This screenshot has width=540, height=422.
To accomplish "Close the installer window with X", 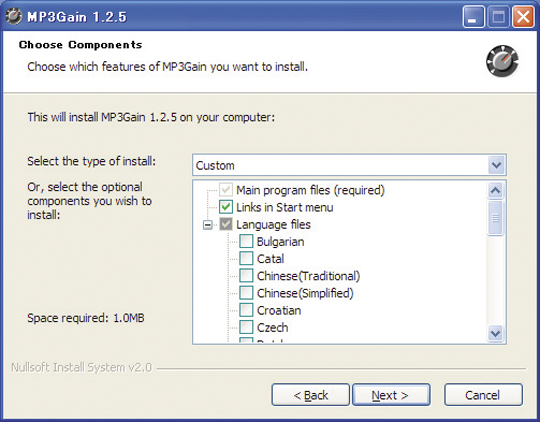I will coord(523,16).
